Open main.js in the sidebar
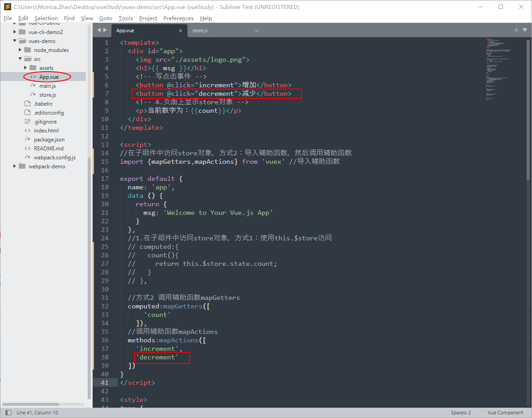 click(x=47, y=86)
